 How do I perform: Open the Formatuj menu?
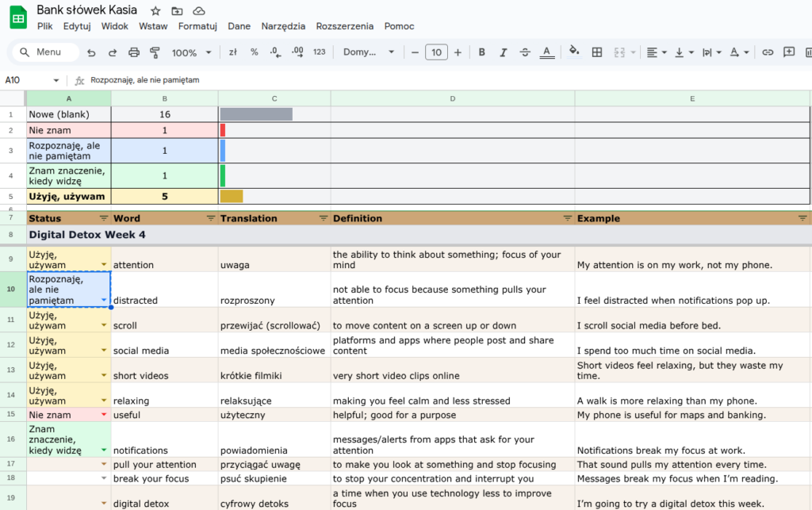click(x=197, y=26)
